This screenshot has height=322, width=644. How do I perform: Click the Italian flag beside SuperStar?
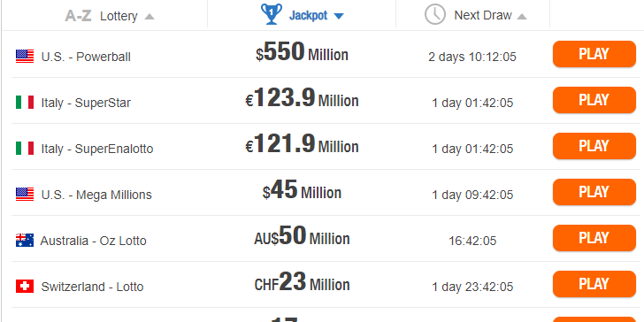pyautogui.click(x=25, y=103)
